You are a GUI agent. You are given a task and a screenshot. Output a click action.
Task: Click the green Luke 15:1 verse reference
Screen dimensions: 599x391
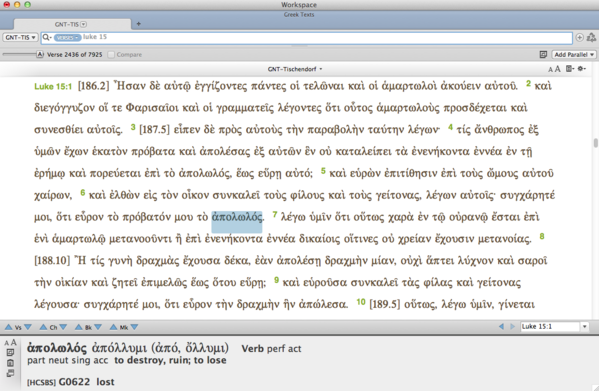click(53, 86)
